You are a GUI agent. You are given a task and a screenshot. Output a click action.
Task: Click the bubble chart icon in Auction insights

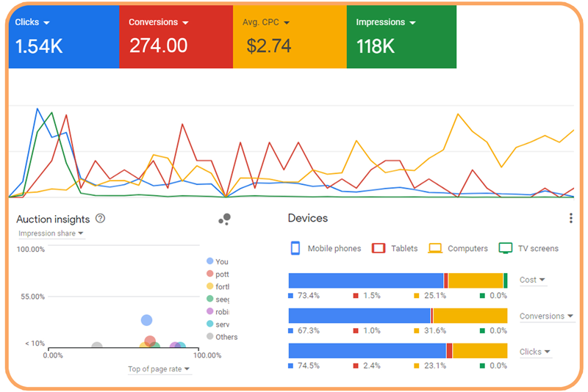tap(225, 219)
